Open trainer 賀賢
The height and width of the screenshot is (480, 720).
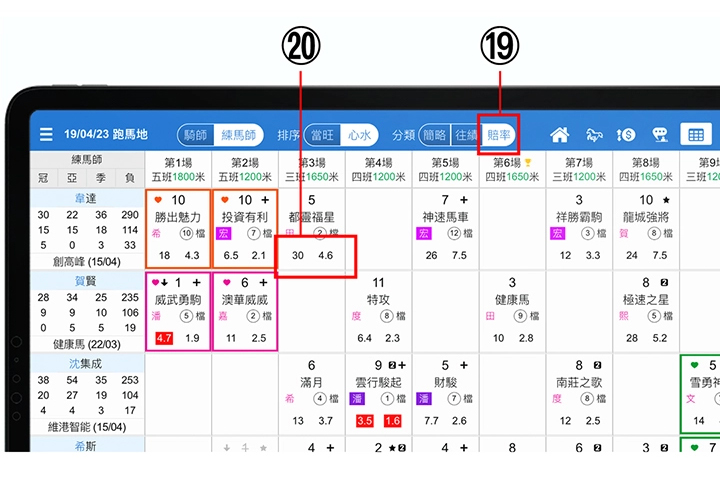point(86,281)
